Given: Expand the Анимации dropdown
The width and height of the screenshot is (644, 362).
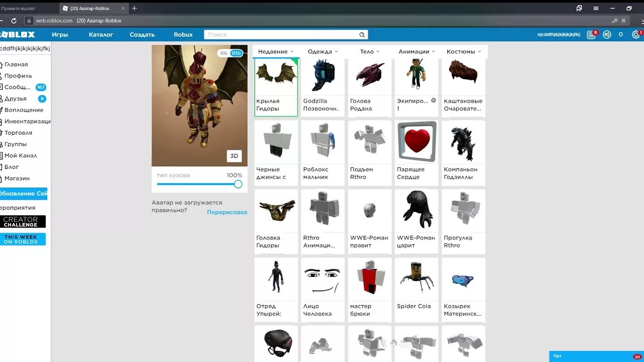Looking at the screenshot, I should tap(417, 51).
